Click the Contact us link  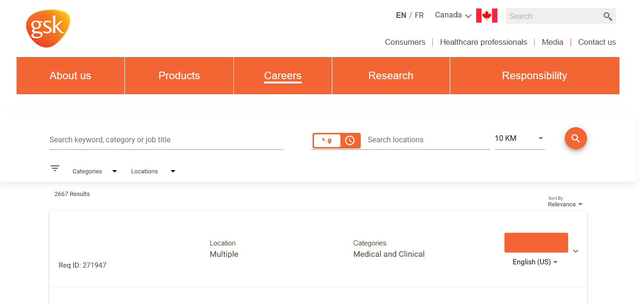[596, 42]
